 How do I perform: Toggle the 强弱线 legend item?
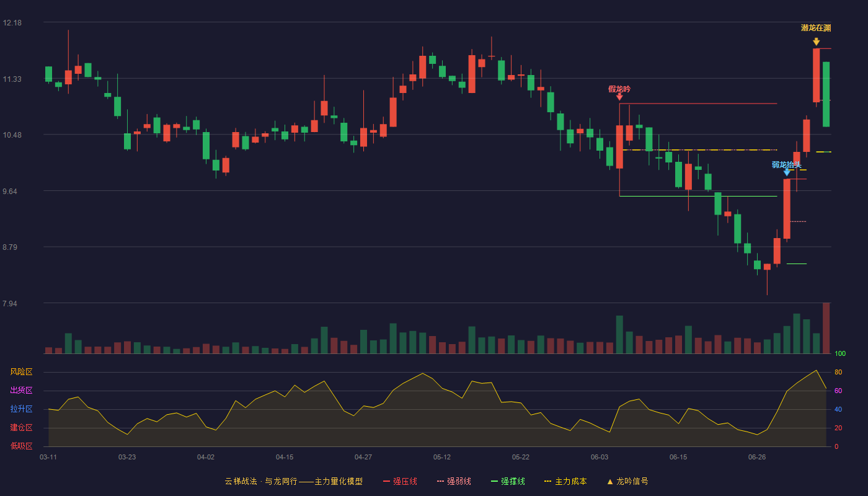coord(454,482)
